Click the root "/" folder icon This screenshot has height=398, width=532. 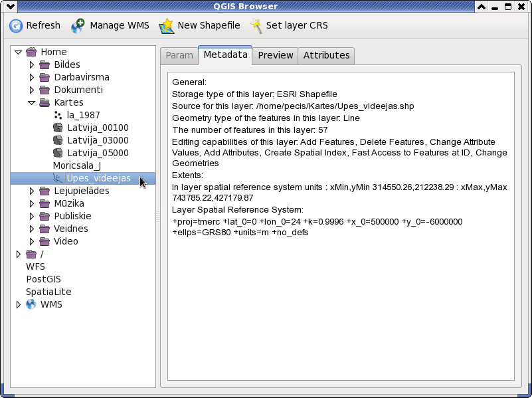pos(31,254)
